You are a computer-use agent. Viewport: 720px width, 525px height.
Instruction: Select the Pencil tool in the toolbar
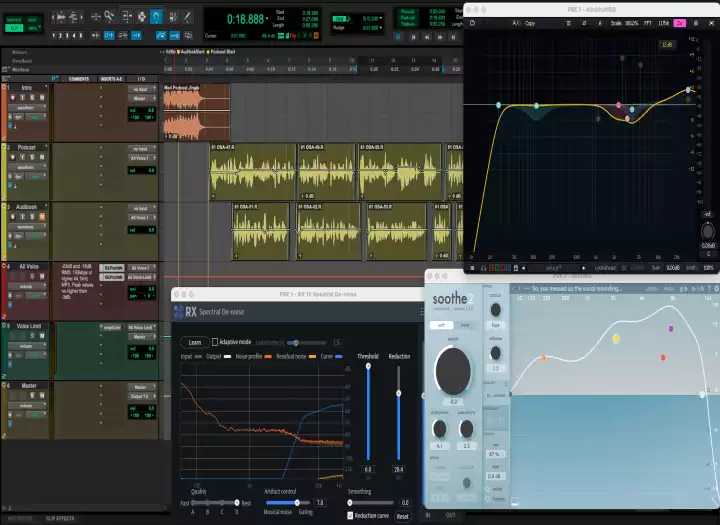click(x=187, y=17)
